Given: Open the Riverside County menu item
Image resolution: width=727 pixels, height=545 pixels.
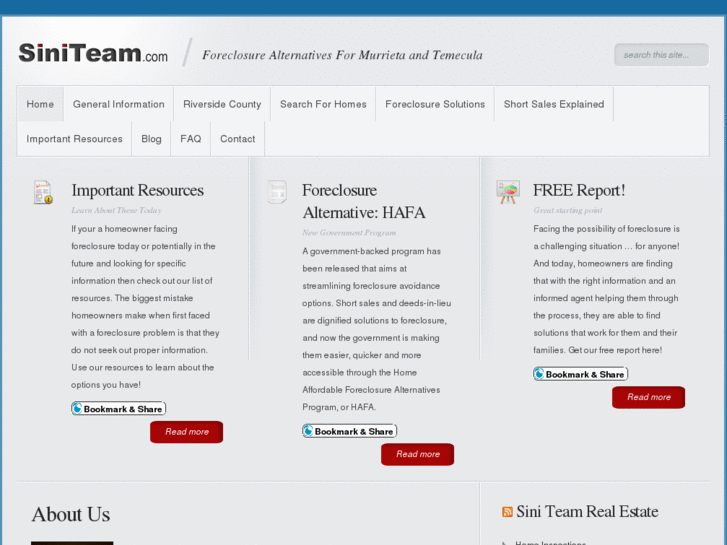Looking at the screenshot, I should tap(222, 104).
